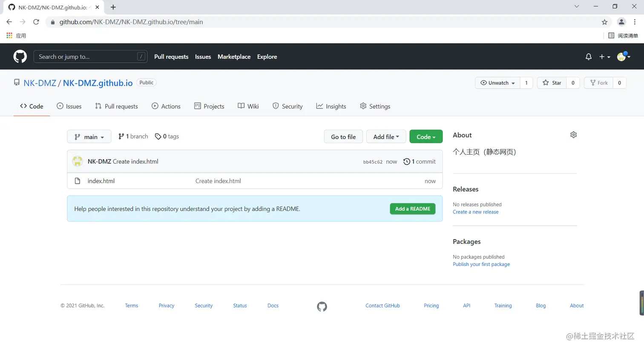
Task: Open Chrome's three-dot menu
Action: 635,22
